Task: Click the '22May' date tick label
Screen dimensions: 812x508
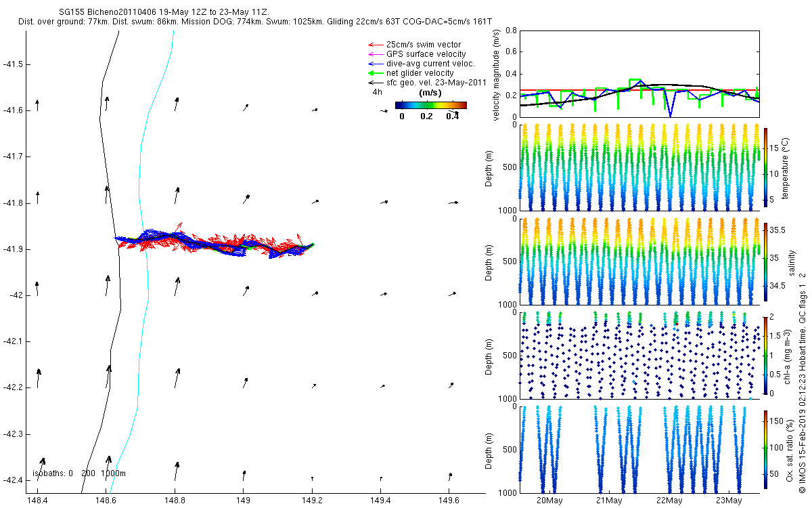Action: click(x=669, y=501)
